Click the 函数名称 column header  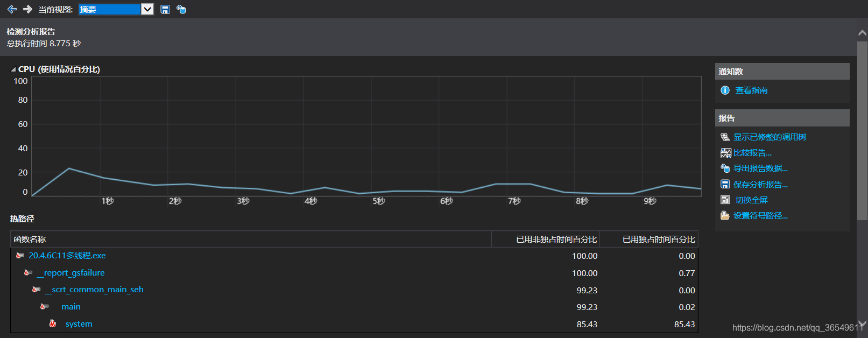coord(251,239)
